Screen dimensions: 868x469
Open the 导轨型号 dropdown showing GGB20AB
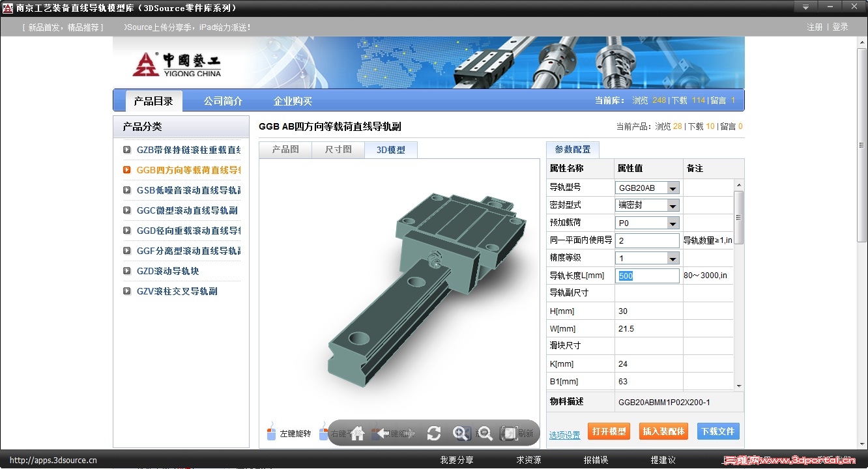(673, 188)
